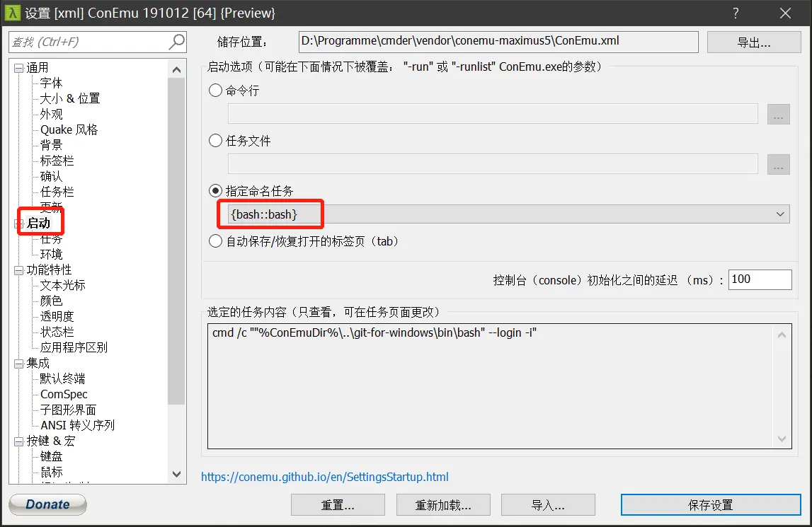Open the 状态栏 settings page
Viewport: 812px width, 527px height.
coord(57,332)
